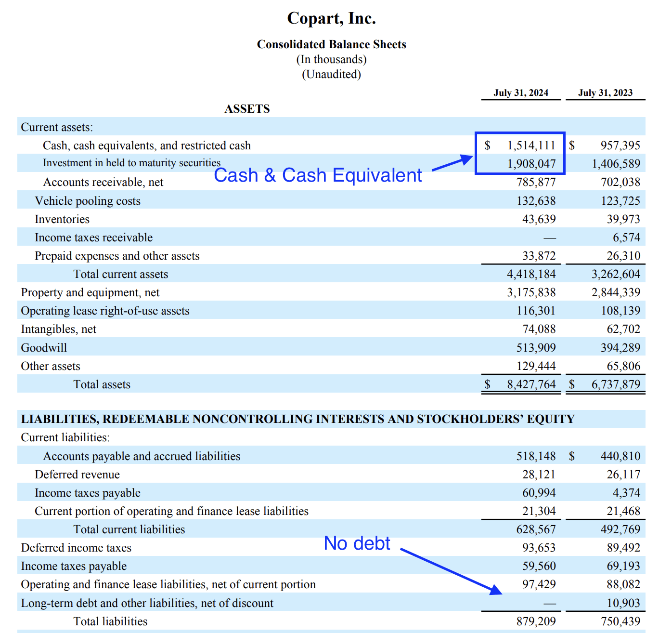The height and width of the screenshot is (633, 672).
Task: Click the accounts payable value 518,148
Action: point(536,456)
